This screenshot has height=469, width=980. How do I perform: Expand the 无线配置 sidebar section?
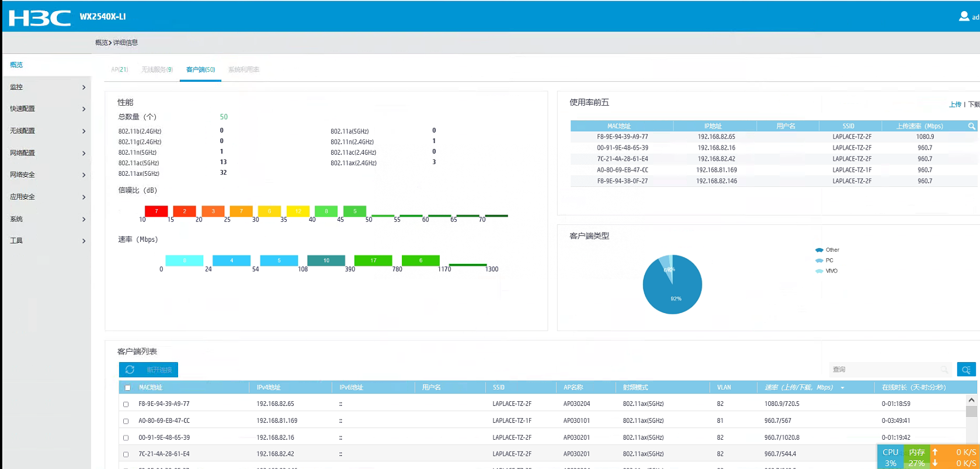click(x=47, y=131)
